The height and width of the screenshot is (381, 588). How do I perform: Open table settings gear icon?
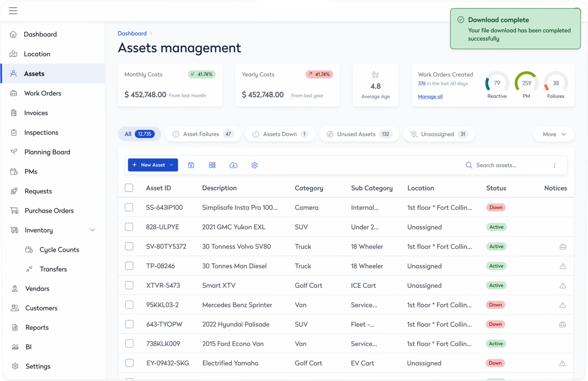(255, 165)
